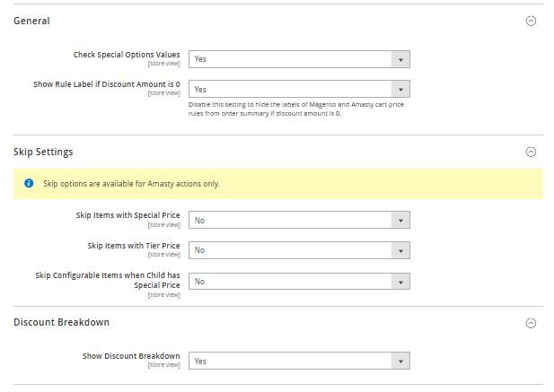
Task: Collapse Skip Settings using its circle arrow icon
Action: click(x=531, y=152)
